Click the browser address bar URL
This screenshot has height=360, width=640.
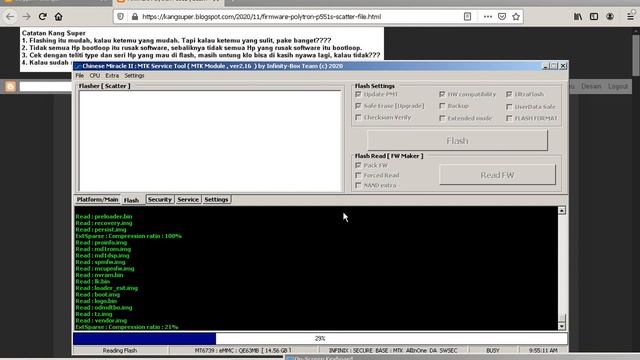click(x=261, y=17)
